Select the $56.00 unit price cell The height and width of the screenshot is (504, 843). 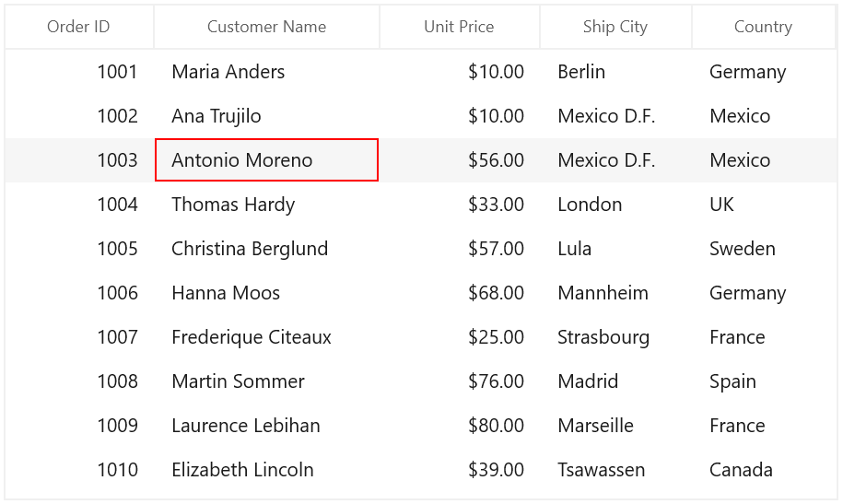click(x=459, y=160)
